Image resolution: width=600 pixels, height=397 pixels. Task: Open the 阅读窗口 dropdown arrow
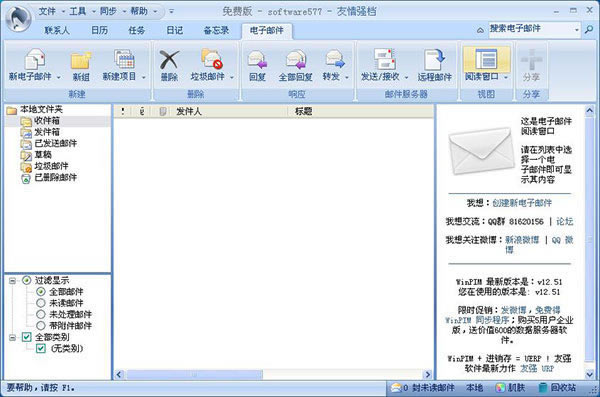pyautogui.click(x=506, y=77)
